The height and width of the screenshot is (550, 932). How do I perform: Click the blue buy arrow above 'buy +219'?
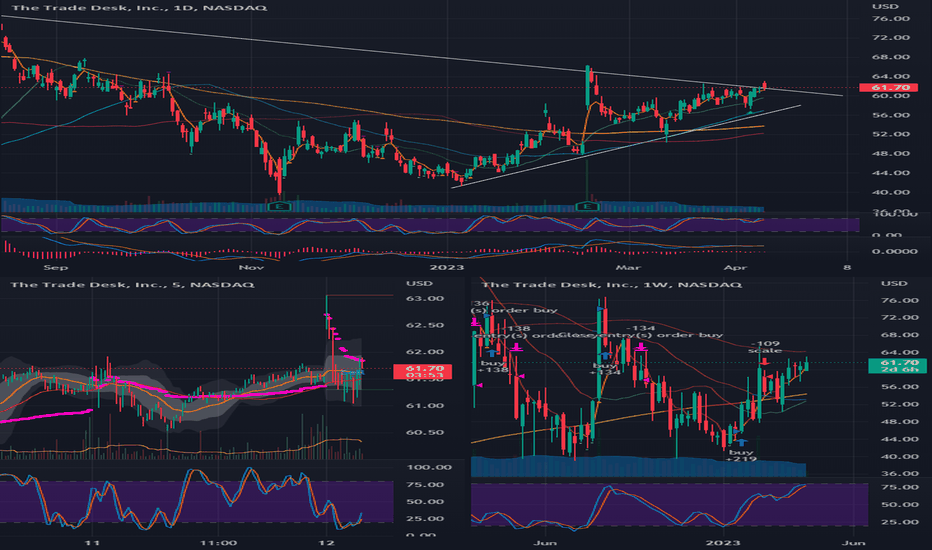click(741, 442)
